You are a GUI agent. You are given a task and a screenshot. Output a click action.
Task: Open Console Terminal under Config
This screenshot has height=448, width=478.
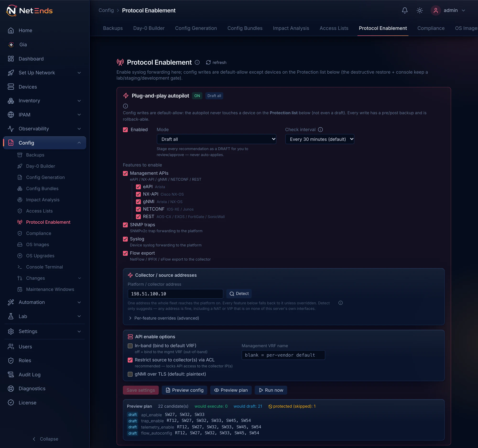tap(44, 267)
